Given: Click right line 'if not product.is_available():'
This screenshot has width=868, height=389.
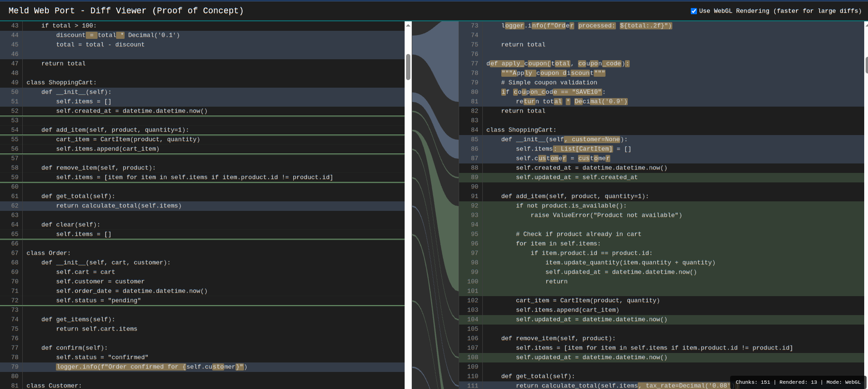Looking at the screenshot, I should pyautogui.click(x=571, y=206).
